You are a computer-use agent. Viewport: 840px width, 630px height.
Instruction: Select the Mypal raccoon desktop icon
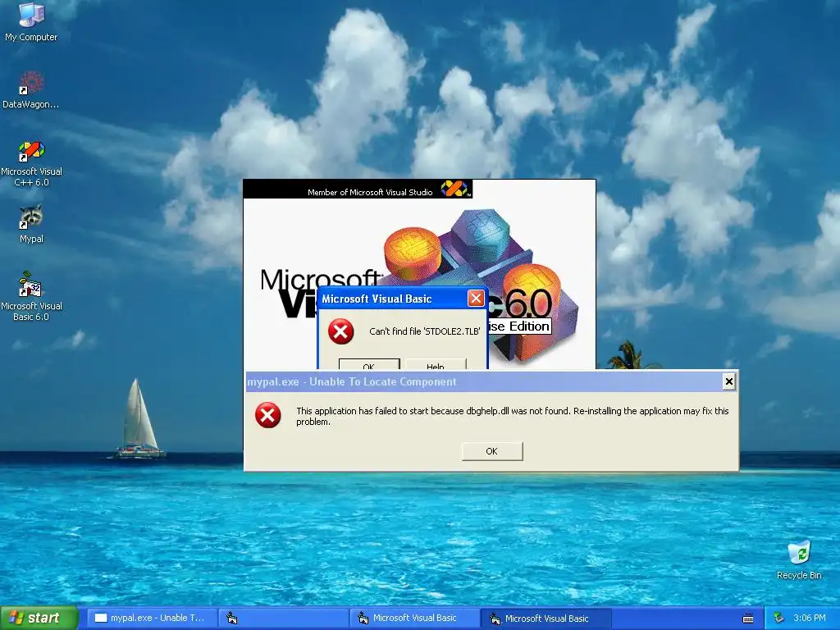tap(31, 224)
